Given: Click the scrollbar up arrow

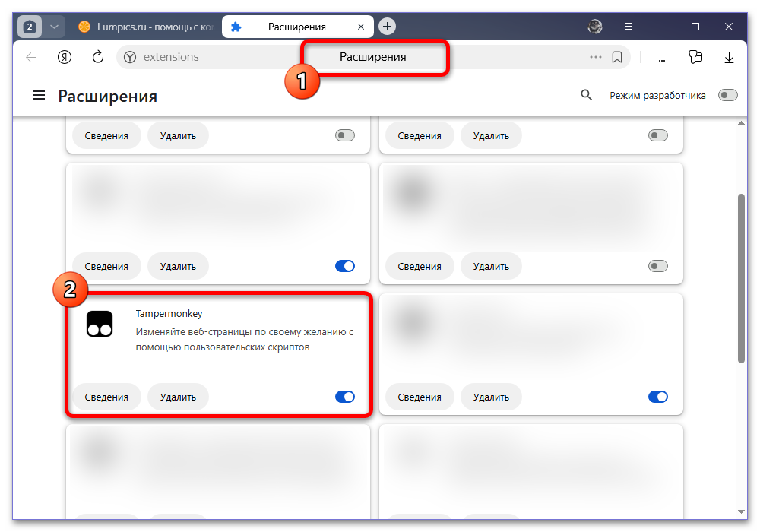Looking at the screenshot, I should coord(741,123).
